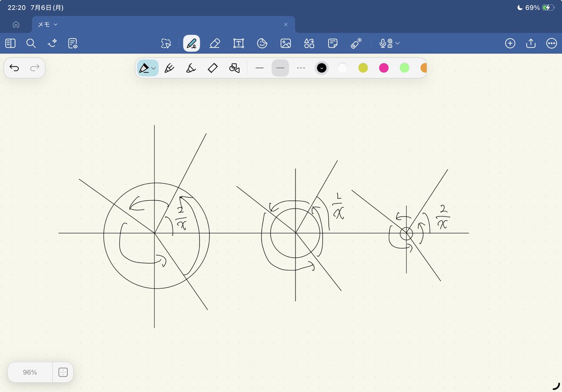The width and height of the screenshot is (562, 392).
Task: Tap the 96% zoom level button
Action: point(30,372)
